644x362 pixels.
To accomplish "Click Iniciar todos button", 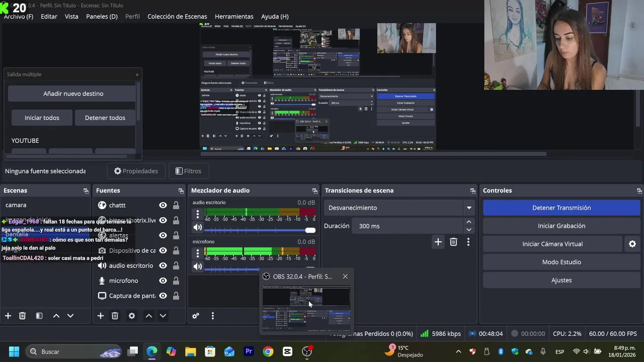I will (x=42, y=118).
